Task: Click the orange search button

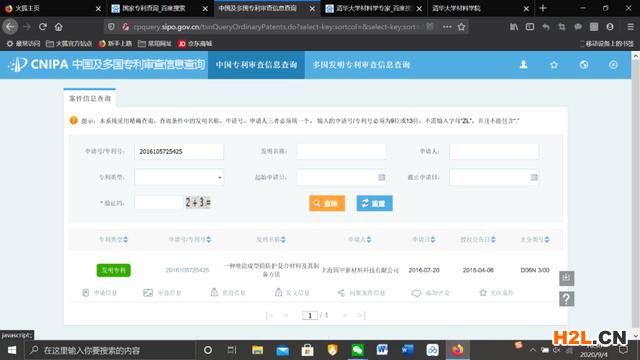Action: [x=327, y=203]
